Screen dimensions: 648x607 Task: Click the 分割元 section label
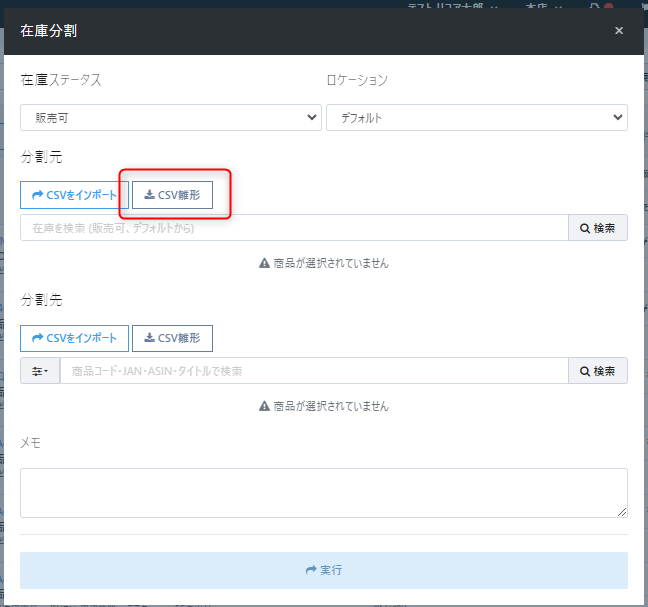(x=41, y=157)
